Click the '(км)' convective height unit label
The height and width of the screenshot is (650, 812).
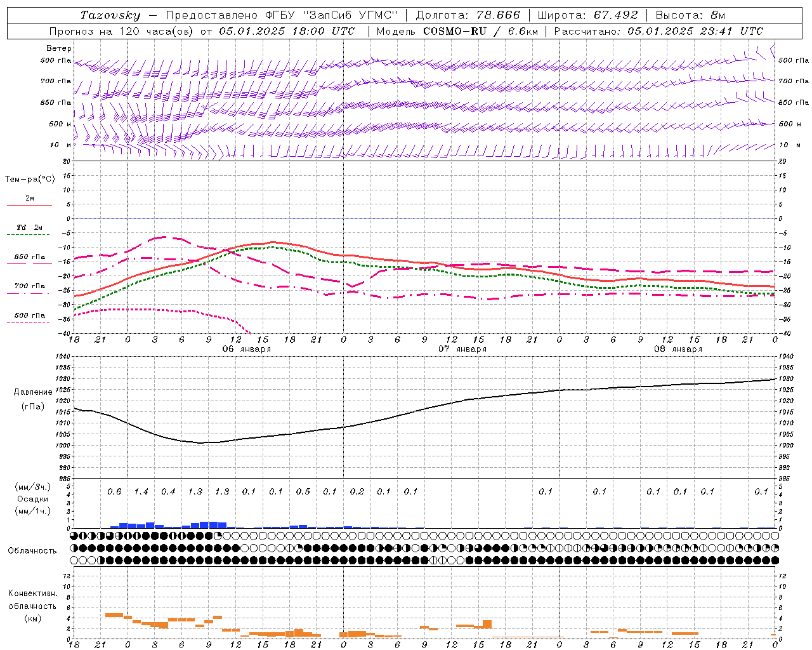(x=32, y=618)
